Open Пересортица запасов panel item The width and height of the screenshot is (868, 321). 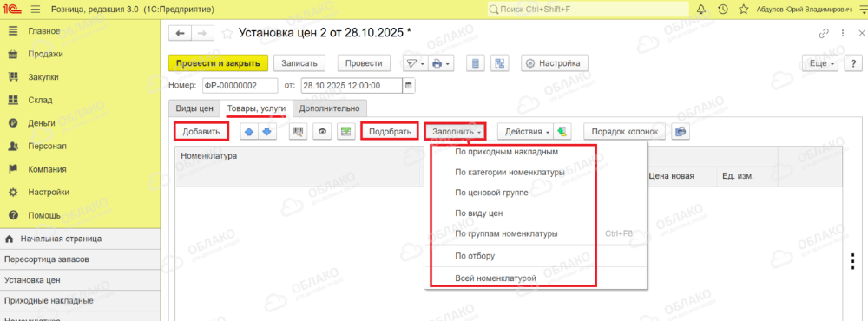coord(80,259)
